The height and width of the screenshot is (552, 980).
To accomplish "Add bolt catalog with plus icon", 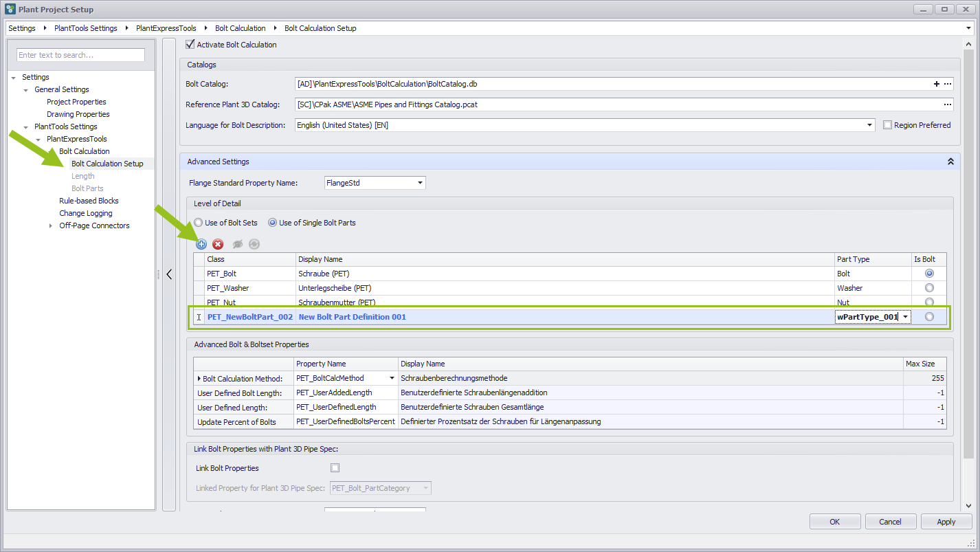I will coord(936,84).
